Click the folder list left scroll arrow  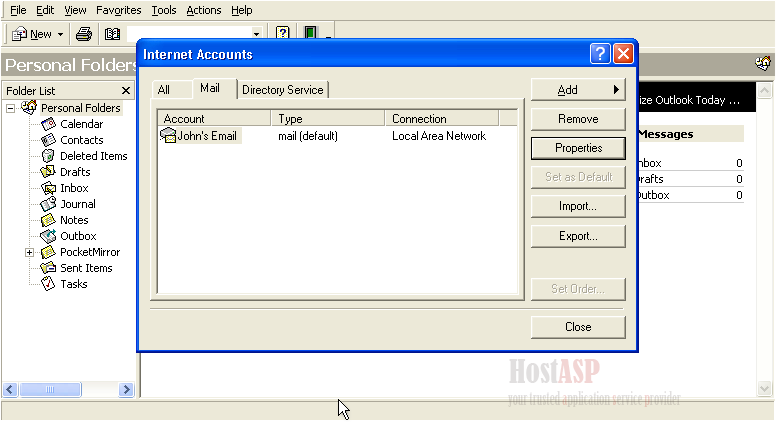10,389
